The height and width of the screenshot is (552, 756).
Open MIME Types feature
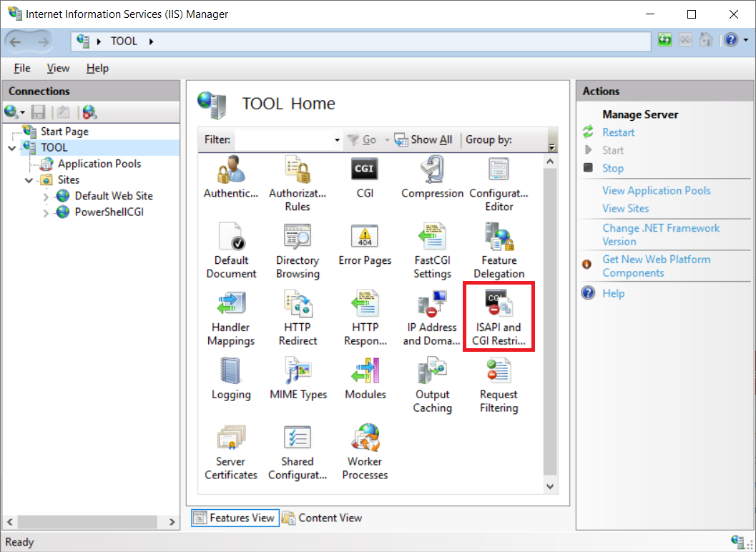[298, 378]
